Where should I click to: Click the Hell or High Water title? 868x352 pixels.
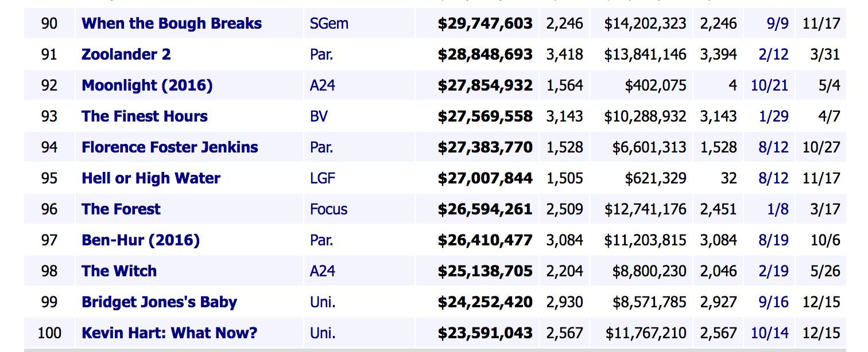coord(151,178)
